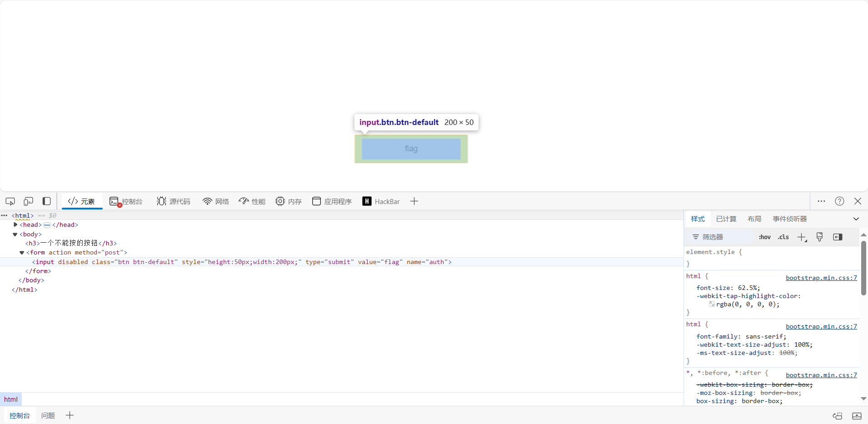Open the 控制台 (Console) tab

[x=126, y=201]
